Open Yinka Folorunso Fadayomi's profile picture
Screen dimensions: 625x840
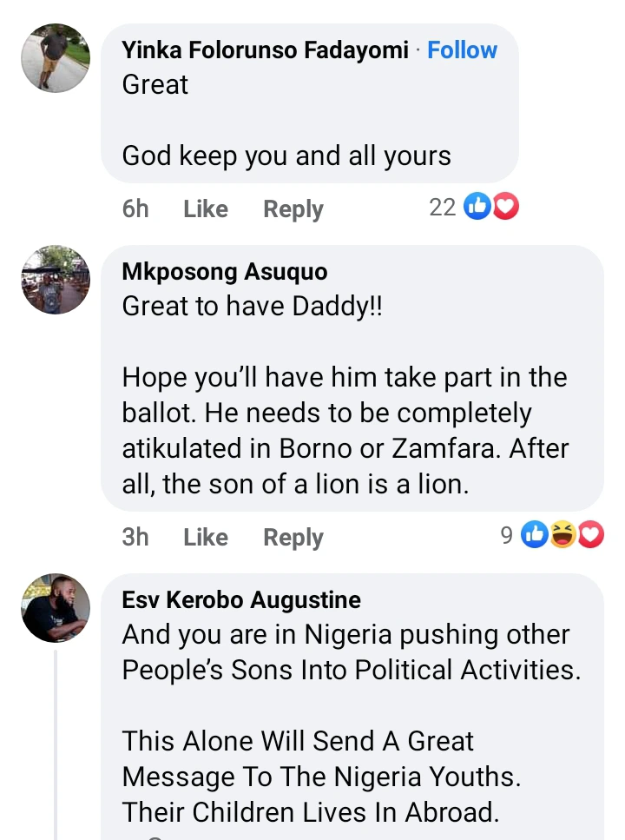[x=56, y=57]
